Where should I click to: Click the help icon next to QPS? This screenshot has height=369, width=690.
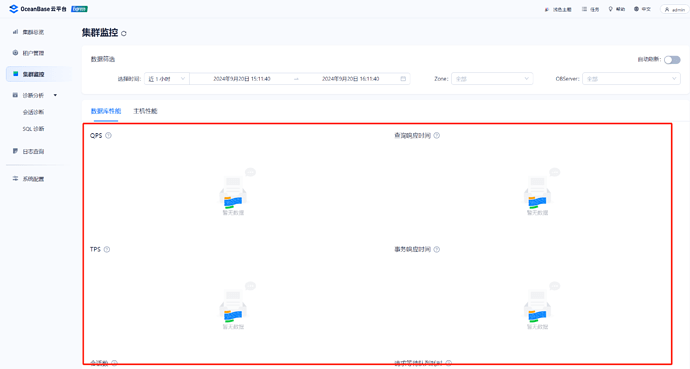pyautogui.click(x=108, y=135)
